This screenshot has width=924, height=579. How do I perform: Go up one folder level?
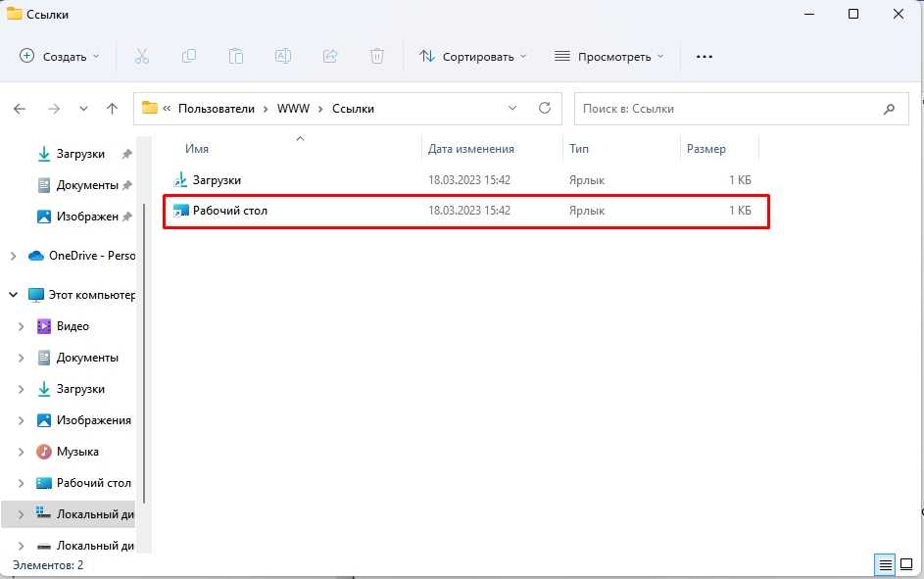[x=112, y=109]
